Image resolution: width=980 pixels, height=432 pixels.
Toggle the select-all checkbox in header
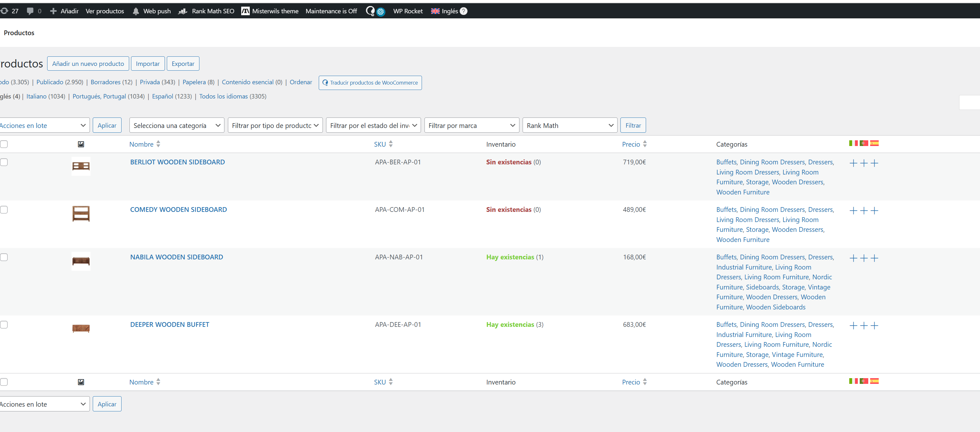4,144
